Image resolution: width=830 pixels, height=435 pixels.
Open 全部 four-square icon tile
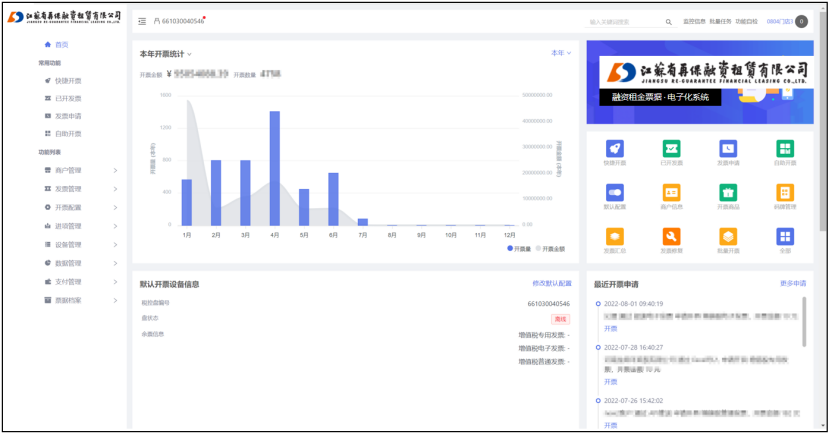click(x=785, y=237)
